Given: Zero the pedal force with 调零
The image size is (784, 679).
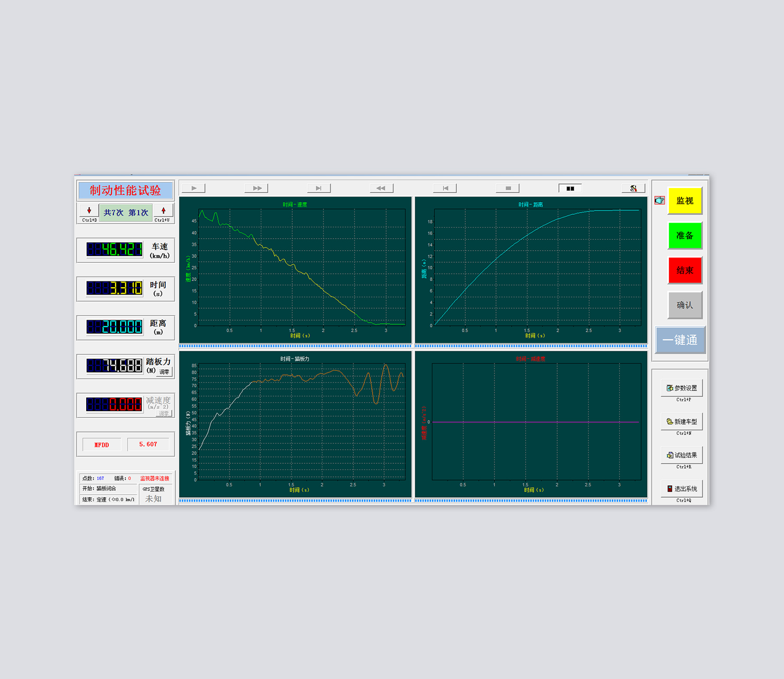Looking at the screenshot, I should pos(165,372).
